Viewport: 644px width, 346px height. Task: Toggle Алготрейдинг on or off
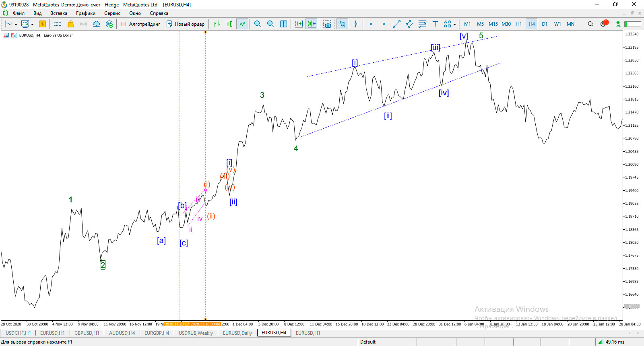click(141, 24)
